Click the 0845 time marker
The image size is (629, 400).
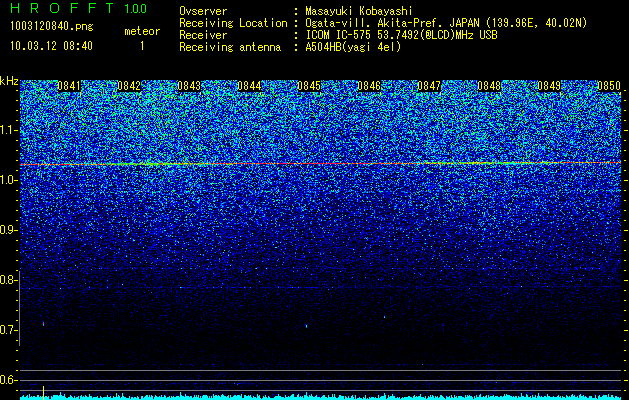point(309,86)
